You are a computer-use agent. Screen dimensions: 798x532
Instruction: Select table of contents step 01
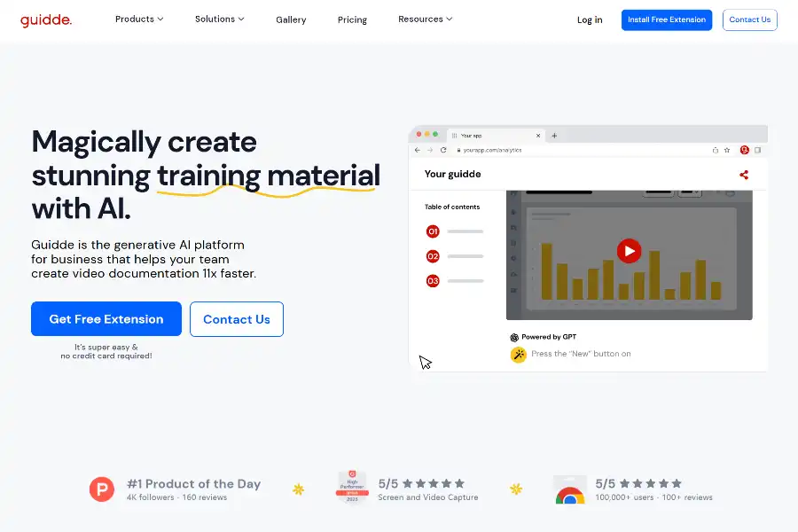click(433, 231)
